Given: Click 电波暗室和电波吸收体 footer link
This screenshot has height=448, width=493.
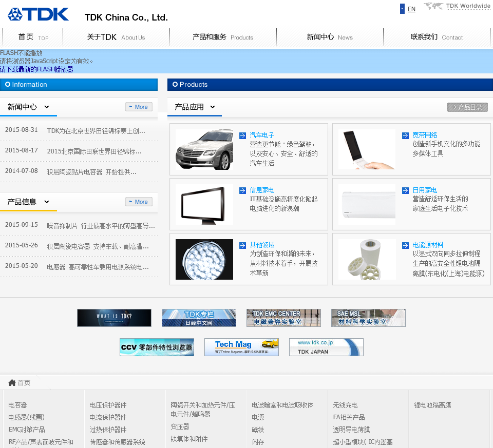Looking at the screenshot, I should coord(282,405).
